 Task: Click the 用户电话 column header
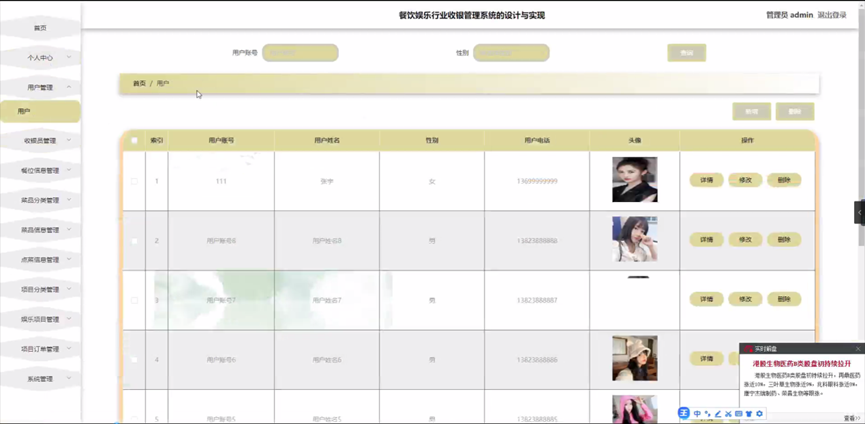point(537,141)
